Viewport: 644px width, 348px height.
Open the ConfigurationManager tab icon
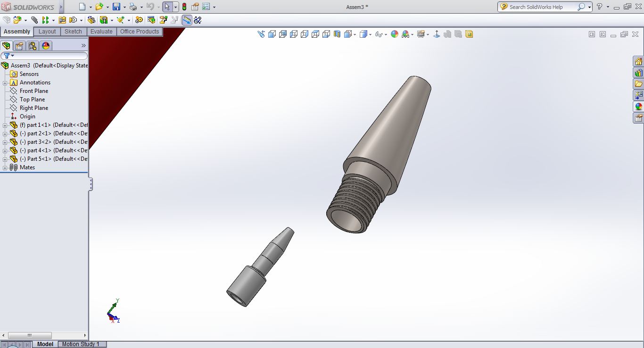point(32,46)
